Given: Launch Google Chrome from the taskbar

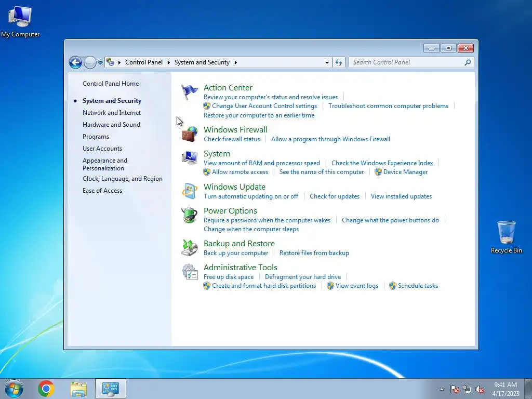Looking at the screenshot, I should pos(46,389).
